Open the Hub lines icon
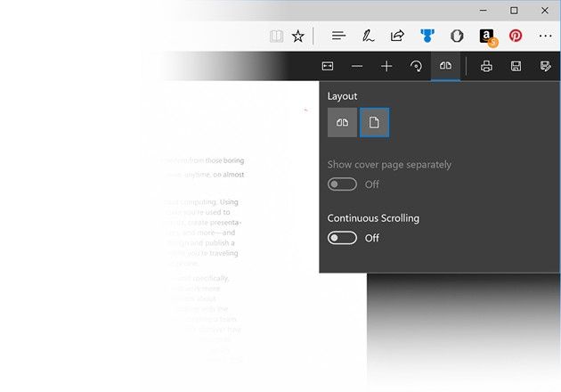Viewport: 561px width, 392px height. coord(338,36)
